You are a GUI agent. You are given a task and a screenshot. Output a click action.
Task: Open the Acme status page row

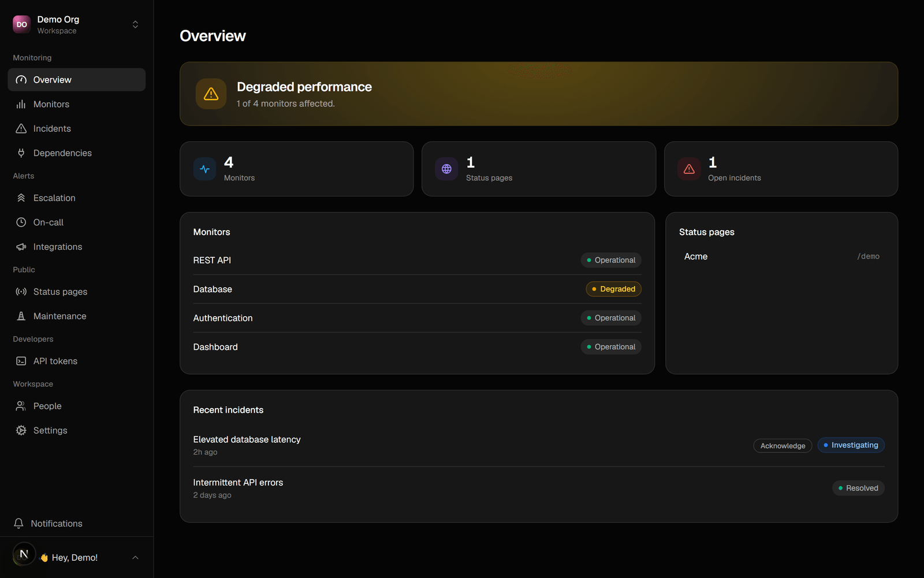coord(782,257)
